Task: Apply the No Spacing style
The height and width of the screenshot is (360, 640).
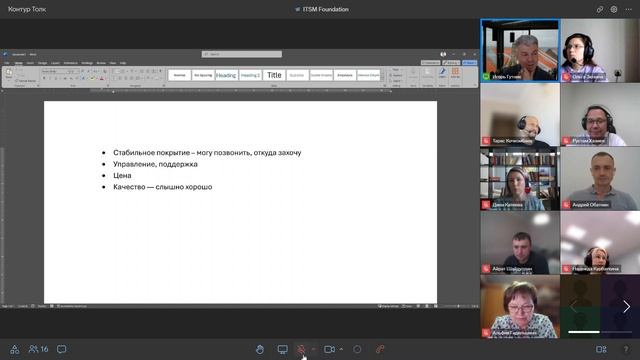Action: click(x=203, y=75)
